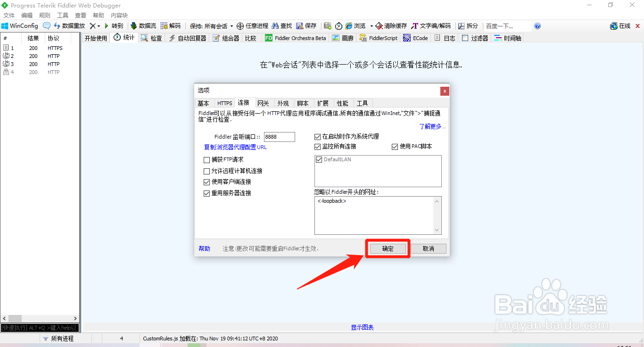Toggle 数据流 streaming mode
Image resolution: width=644 pixels, height=347 pixels.
click(143, 26)
